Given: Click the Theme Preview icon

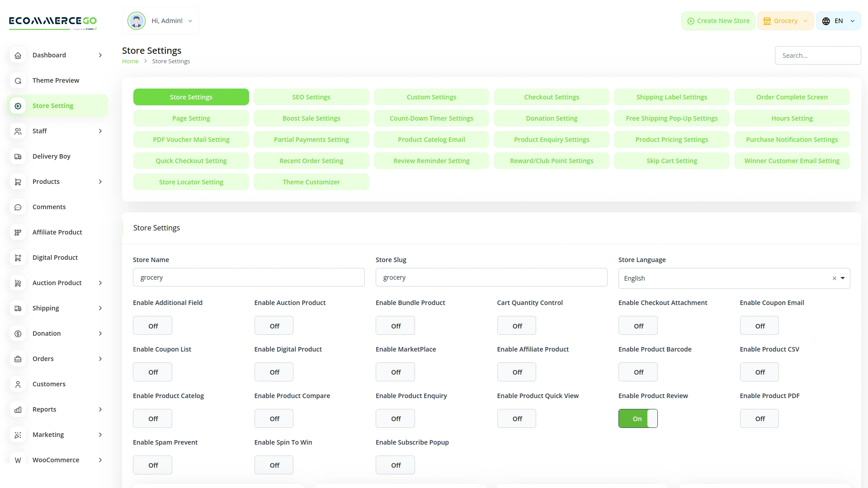Looking at the screenshot, I should tap(18, 80).
